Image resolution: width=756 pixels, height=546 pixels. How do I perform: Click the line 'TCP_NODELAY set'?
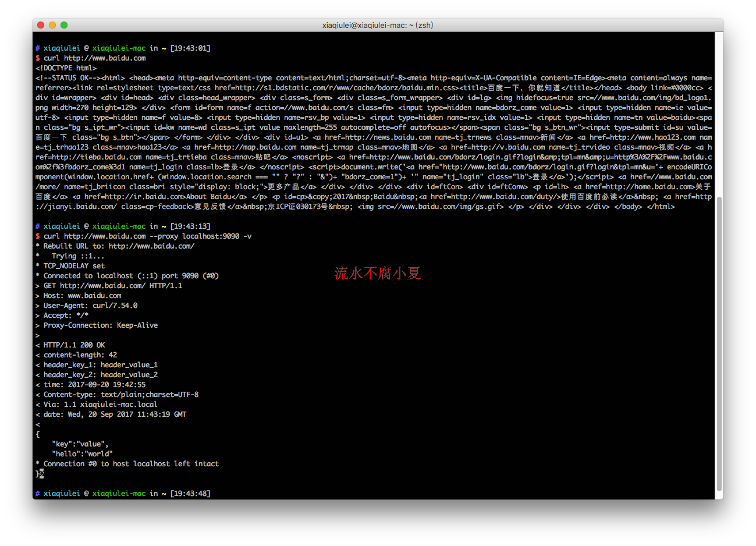70,266
